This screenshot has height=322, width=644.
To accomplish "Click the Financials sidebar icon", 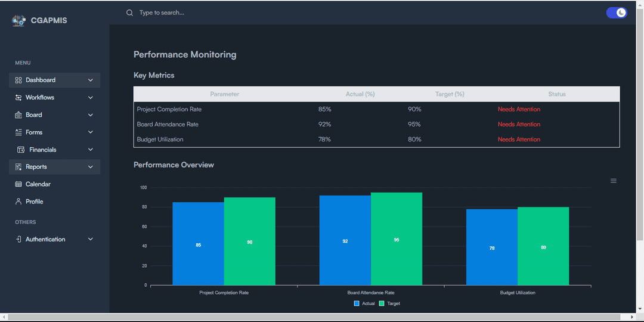I will point(21,150).
